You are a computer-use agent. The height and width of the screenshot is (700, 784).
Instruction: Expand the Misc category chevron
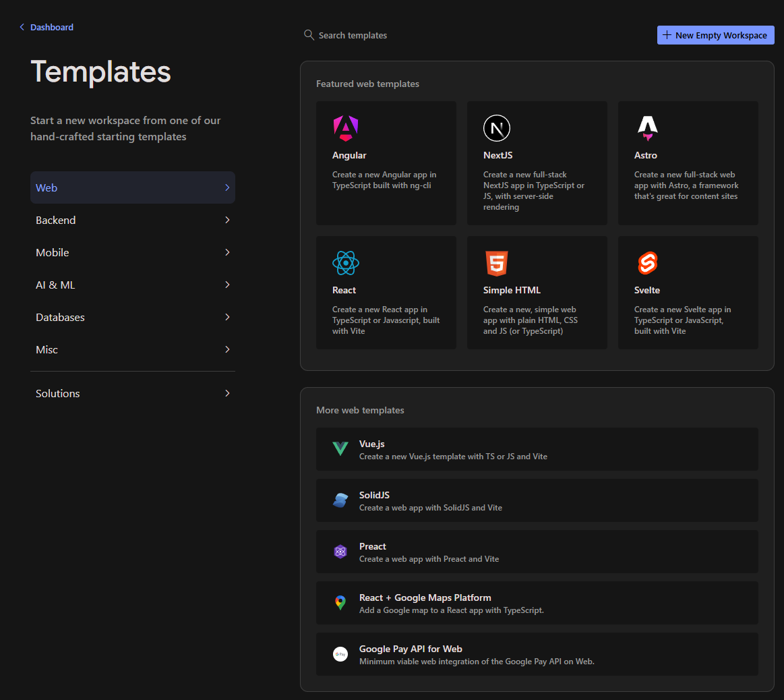click(227, 349)
